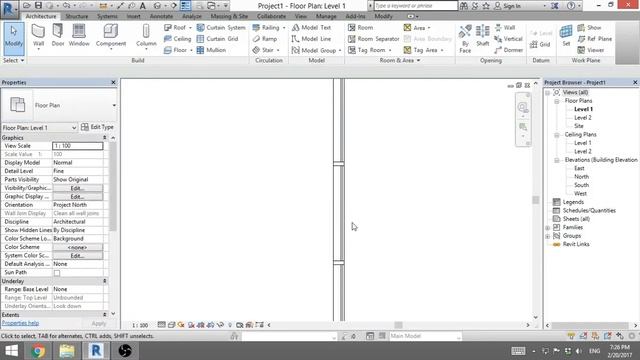
Task: Select the Window tool
Action: [x=79, y=35]
